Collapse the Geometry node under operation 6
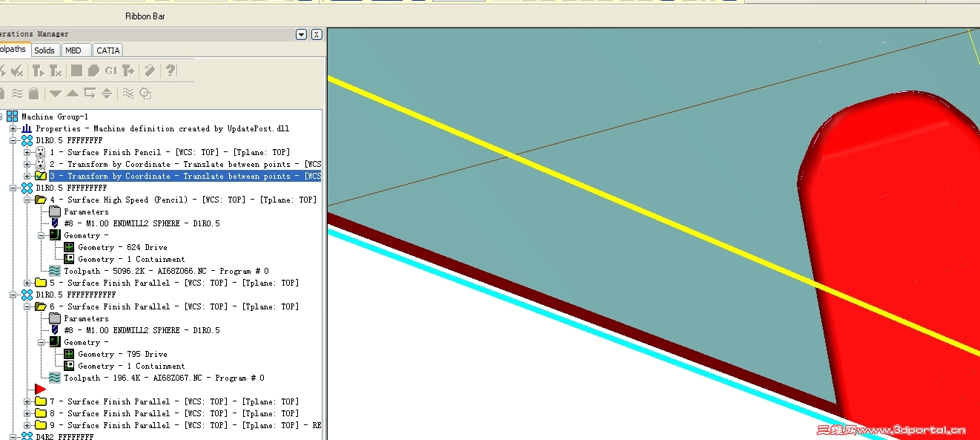 pos(41,342)
